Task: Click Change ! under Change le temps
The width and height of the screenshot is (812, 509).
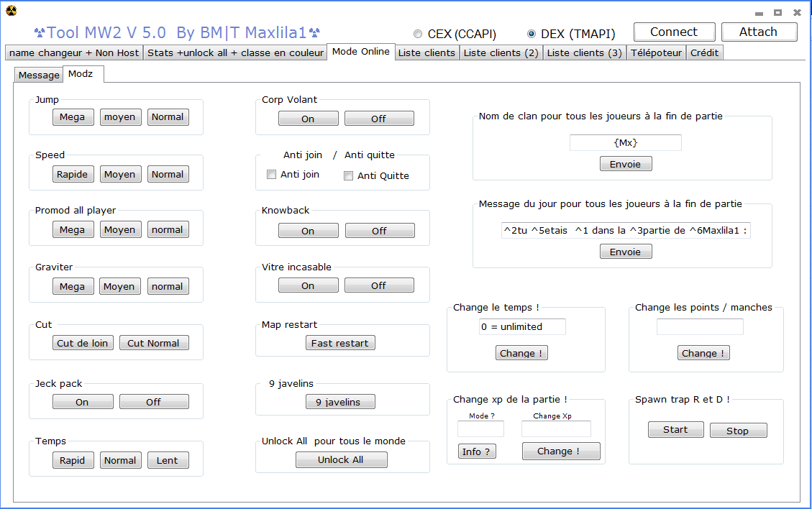Action: click(x=521, y=353)
